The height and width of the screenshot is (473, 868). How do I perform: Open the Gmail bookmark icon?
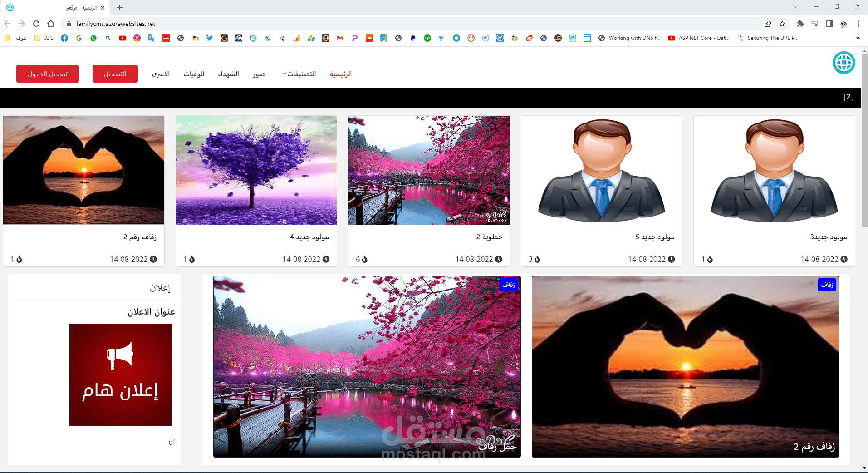tap(340, 38)
